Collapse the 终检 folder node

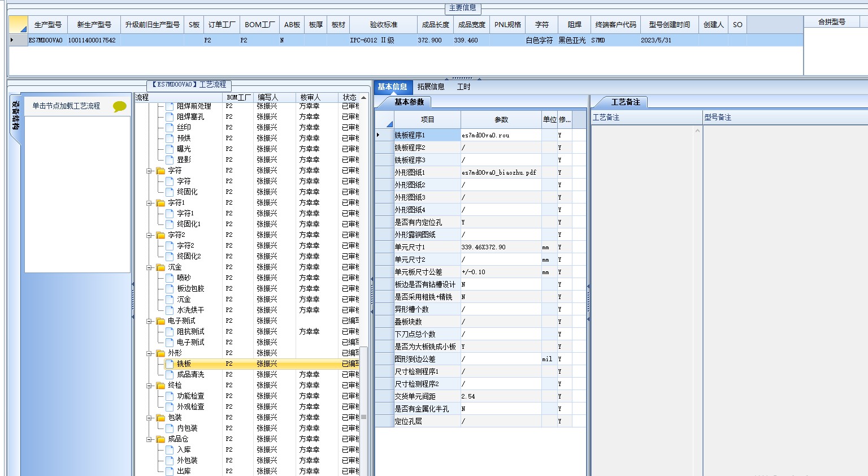150,386
